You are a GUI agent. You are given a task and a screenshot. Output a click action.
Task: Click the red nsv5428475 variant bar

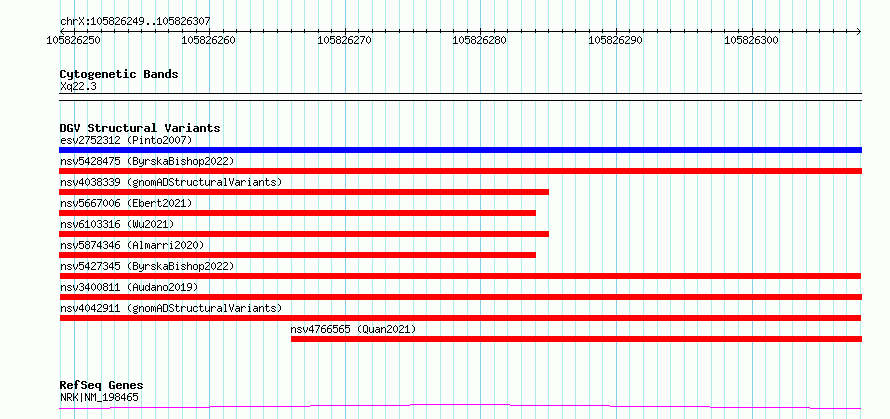(460, 171)
